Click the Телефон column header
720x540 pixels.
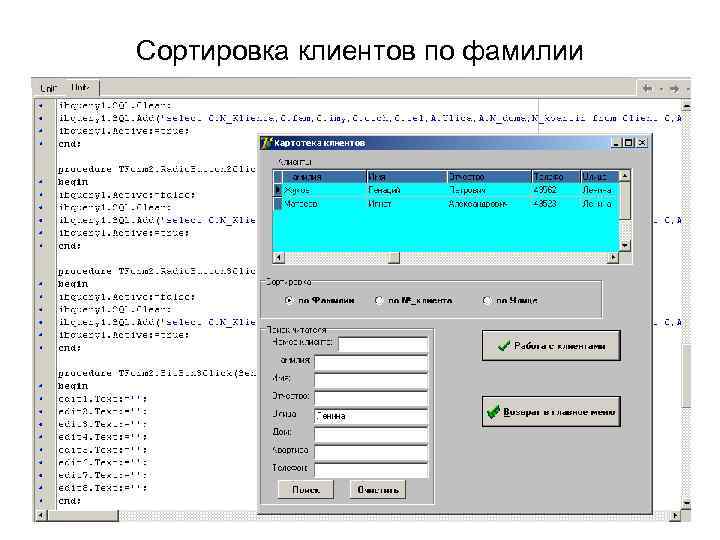pos(556,177)
